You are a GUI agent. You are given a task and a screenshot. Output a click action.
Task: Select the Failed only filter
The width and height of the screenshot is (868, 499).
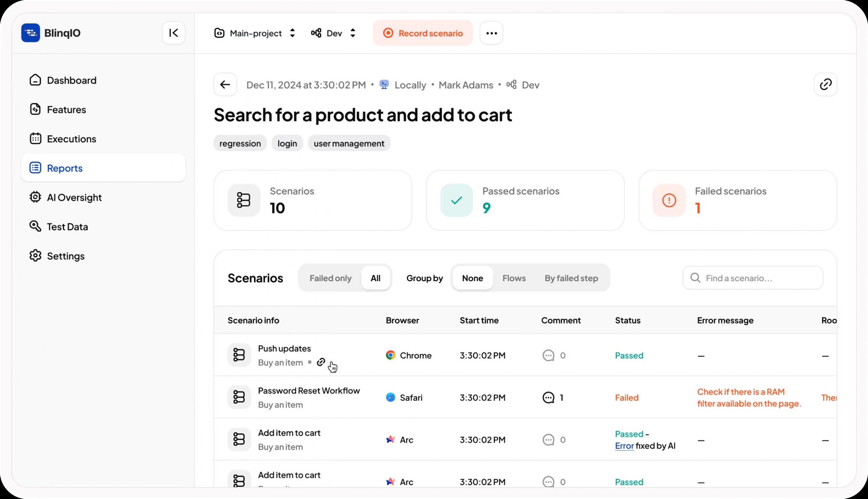coord(330,278)
